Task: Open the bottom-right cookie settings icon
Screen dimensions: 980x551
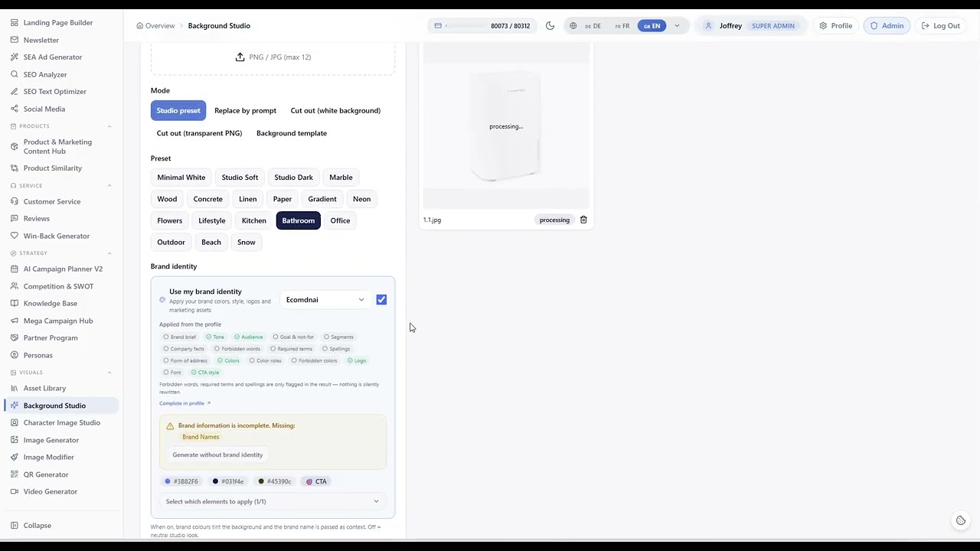Action: (961, 520)
